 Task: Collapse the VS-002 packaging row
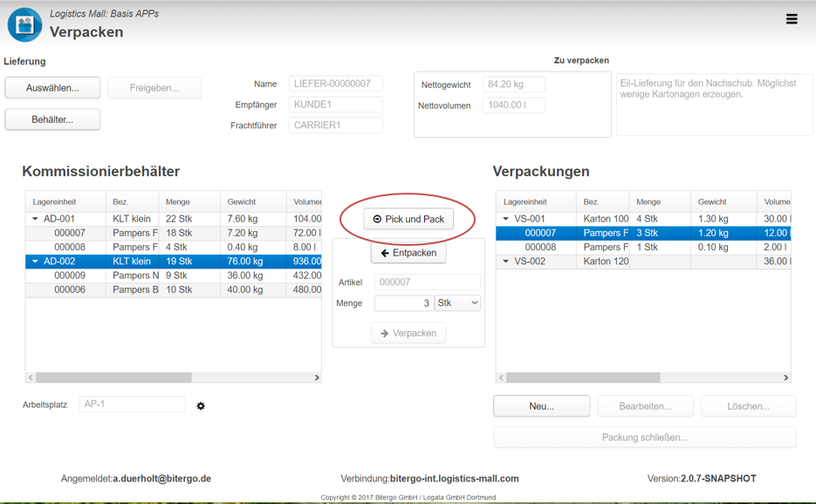point(506,261)
